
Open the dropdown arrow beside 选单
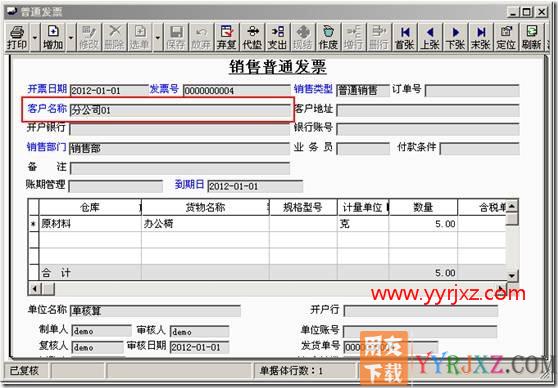158,37
